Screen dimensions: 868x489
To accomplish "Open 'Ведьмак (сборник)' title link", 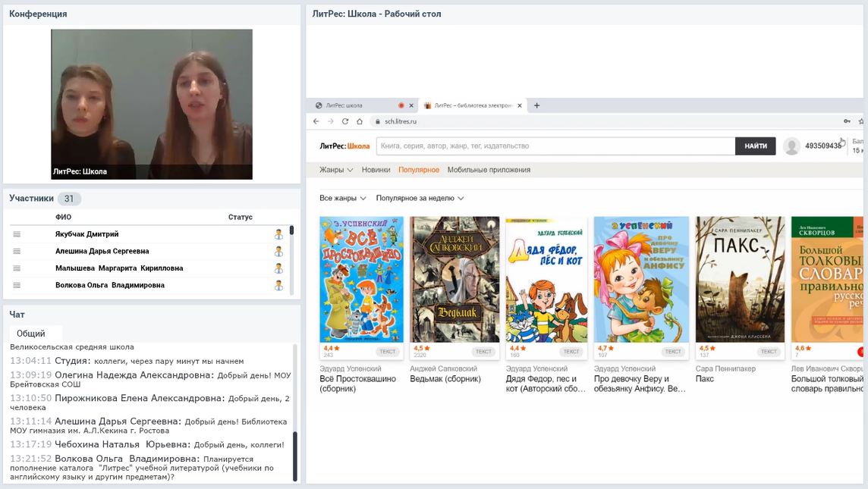I will point(445,379).
